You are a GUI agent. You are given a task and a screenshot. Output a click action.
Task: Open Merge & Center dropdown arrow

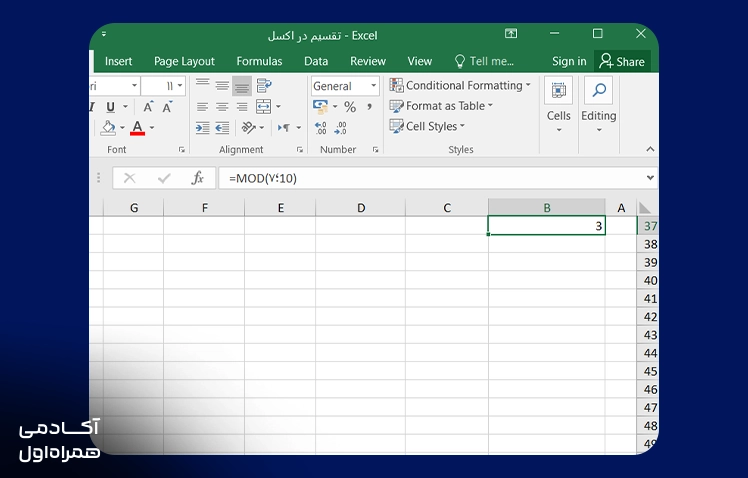coord(279,107)
